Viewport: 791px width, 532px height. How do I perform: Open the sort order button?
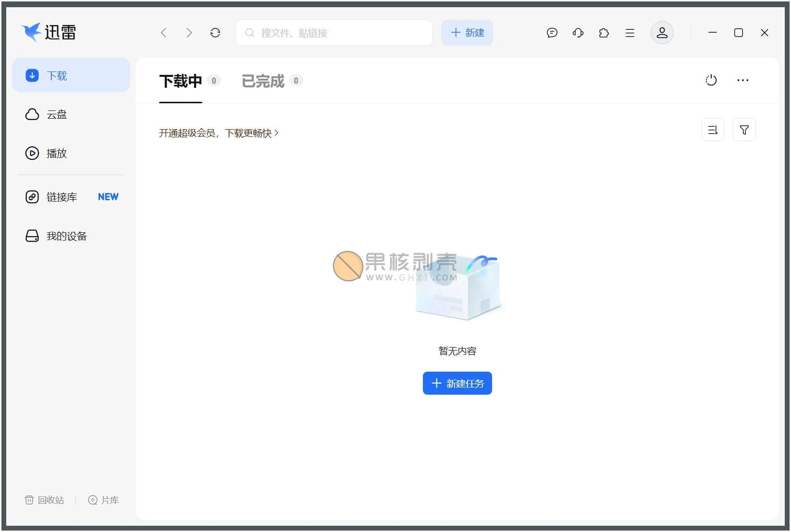tap(713, 130)
